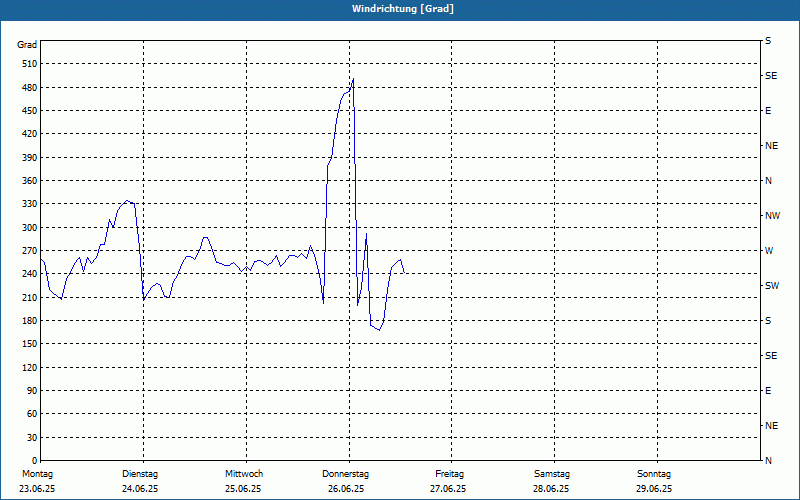Screen dimensions: 800x500
Task: Pick the '120' y-axis value
Action: click(x=30, y=367)
